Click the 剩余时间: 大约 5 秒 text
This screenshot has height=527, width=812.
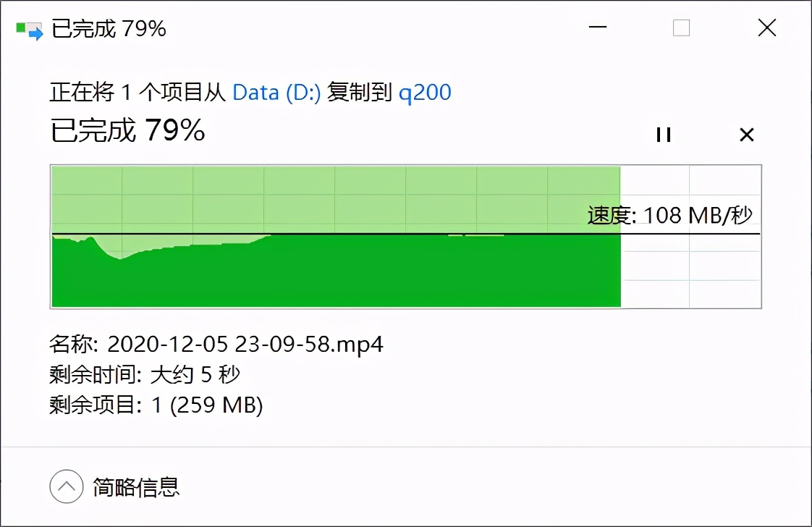point(145,374)
